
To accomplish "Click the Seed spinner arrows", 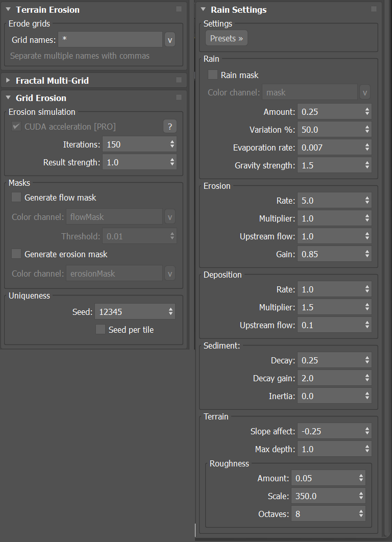I will [x=171, y=311].
